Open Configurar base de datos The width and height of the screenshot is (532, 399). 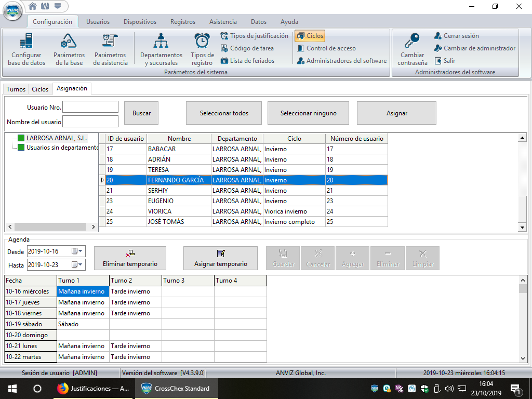click(26, 49)
